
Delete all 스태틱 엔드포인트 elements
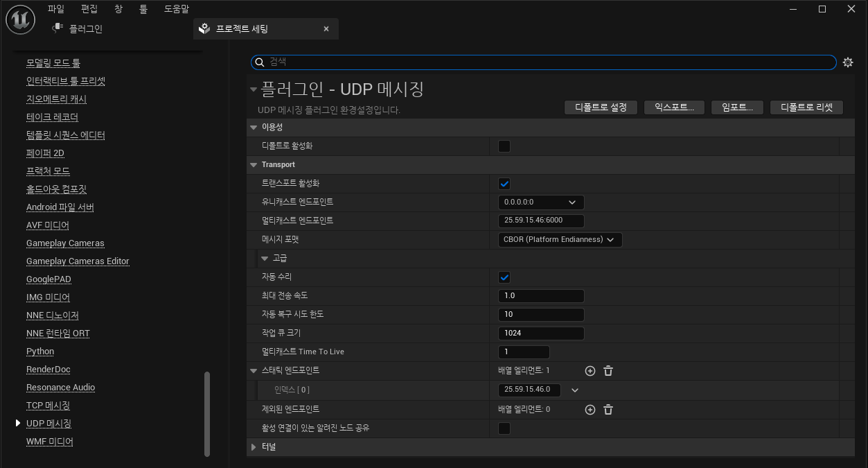click(608, 371)
